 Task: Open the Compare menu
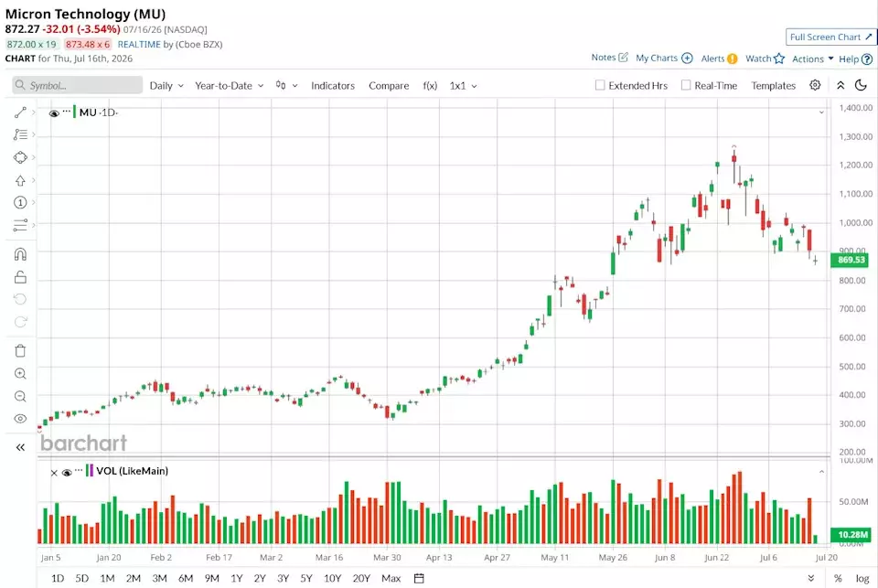[x=389, y=86]
